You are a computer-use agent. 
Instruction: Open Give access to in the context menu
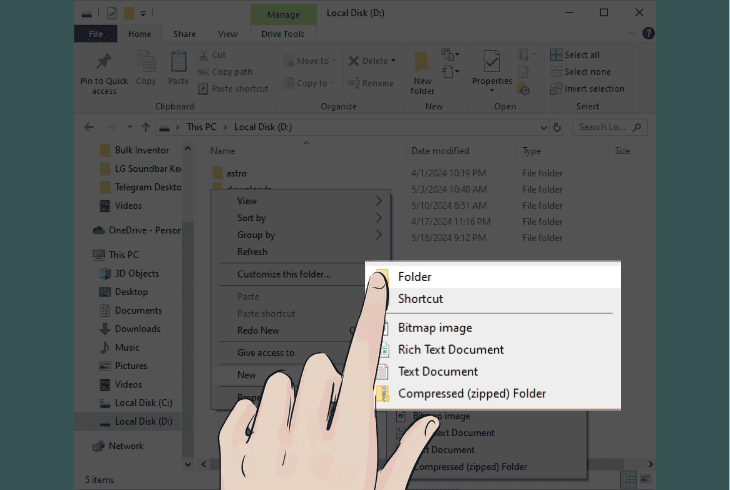(x=266, y=353)
